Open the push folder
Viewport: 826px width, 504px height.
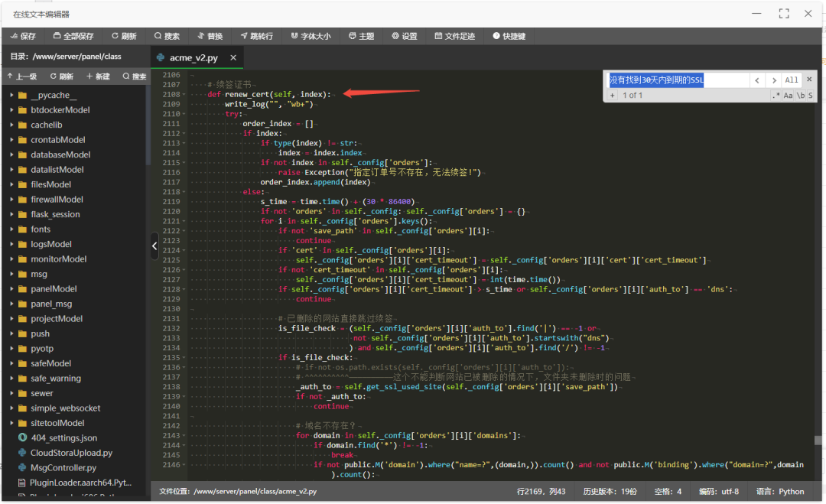click(40, 333)
